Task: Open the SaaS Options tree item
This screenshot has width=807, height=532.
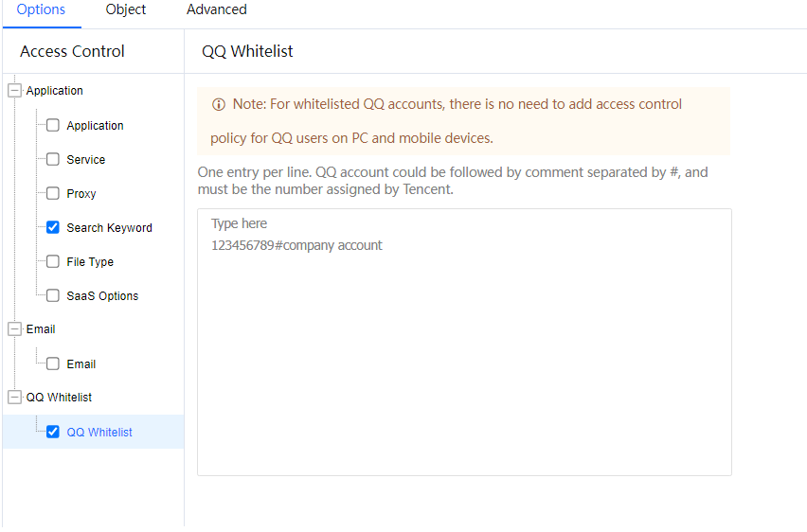Action: [102, 296]
